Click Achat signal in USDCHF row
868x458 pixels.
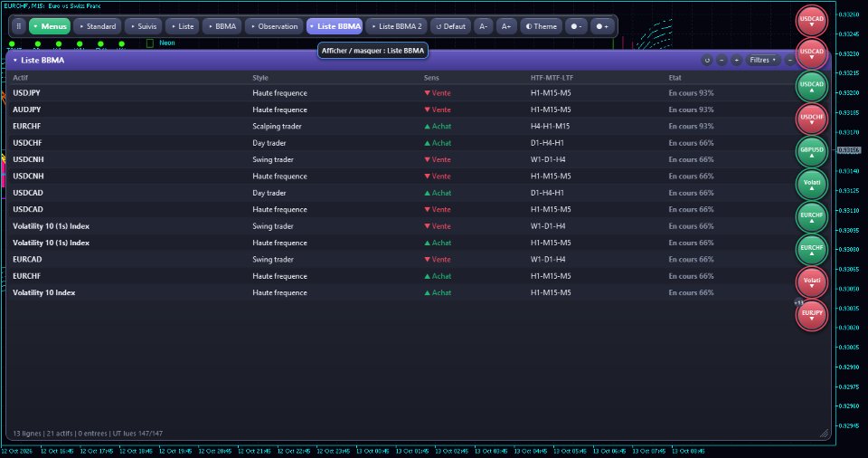click(438, 142)
